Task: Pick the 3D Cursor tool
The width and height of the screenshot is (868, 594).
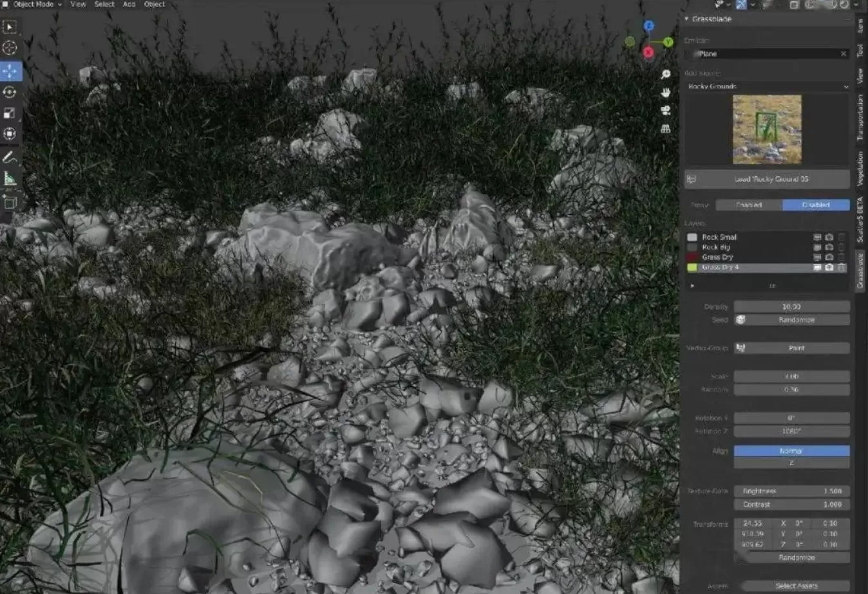Action: [10, 48]
